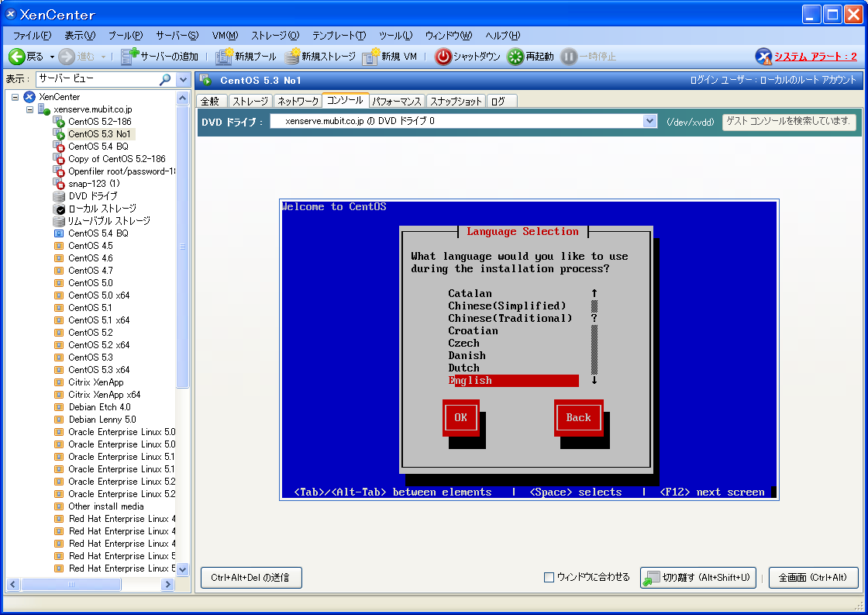
Task: Open the ストレージ(O) menu
Action: [275, 36]
